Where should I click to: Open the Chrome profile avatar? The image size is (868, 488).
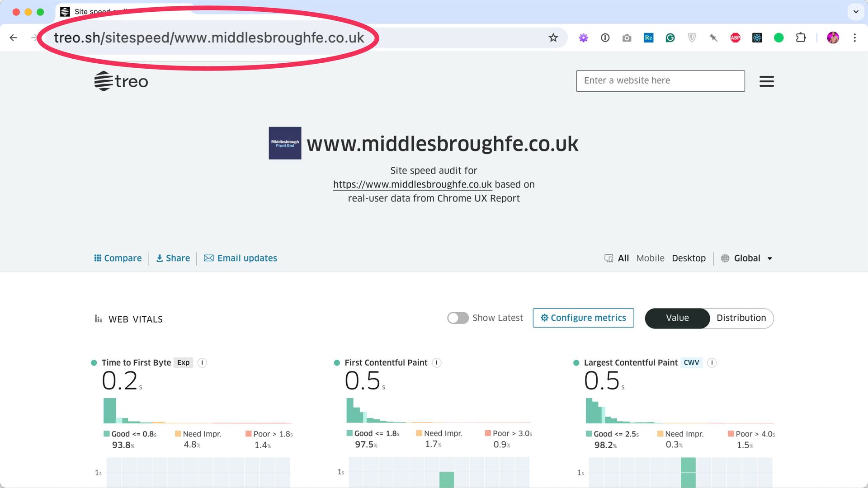[x=833, y=38]
